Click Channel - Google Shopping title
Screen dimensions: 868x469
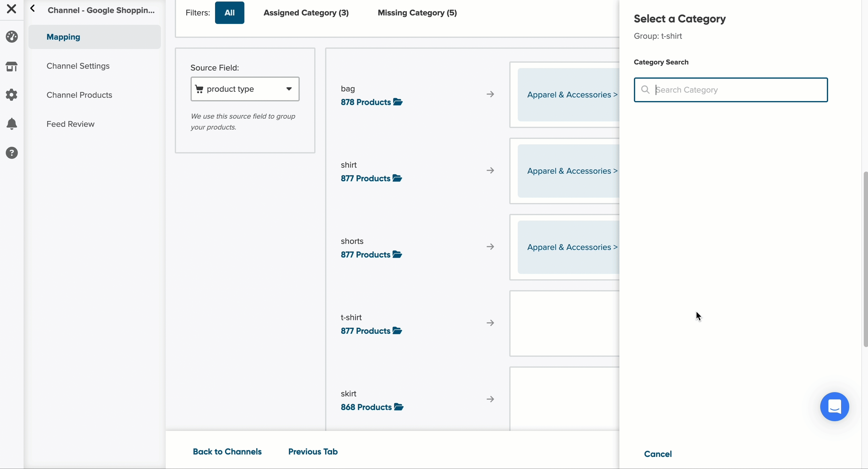[101, 10]
